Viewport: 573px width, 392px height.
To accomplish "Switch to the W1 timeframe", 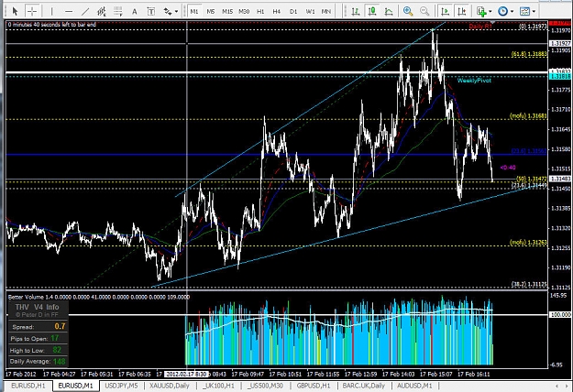I will pos(310,12).
